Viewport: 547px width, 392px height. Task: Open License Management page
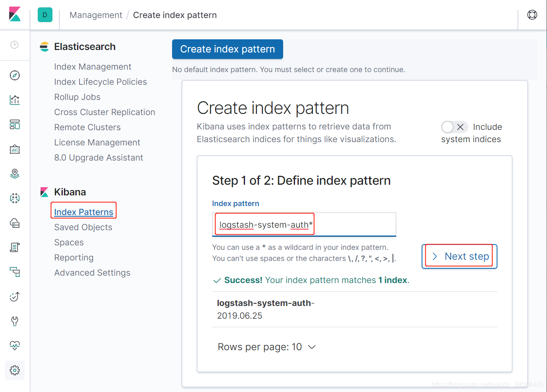[97, 143]
